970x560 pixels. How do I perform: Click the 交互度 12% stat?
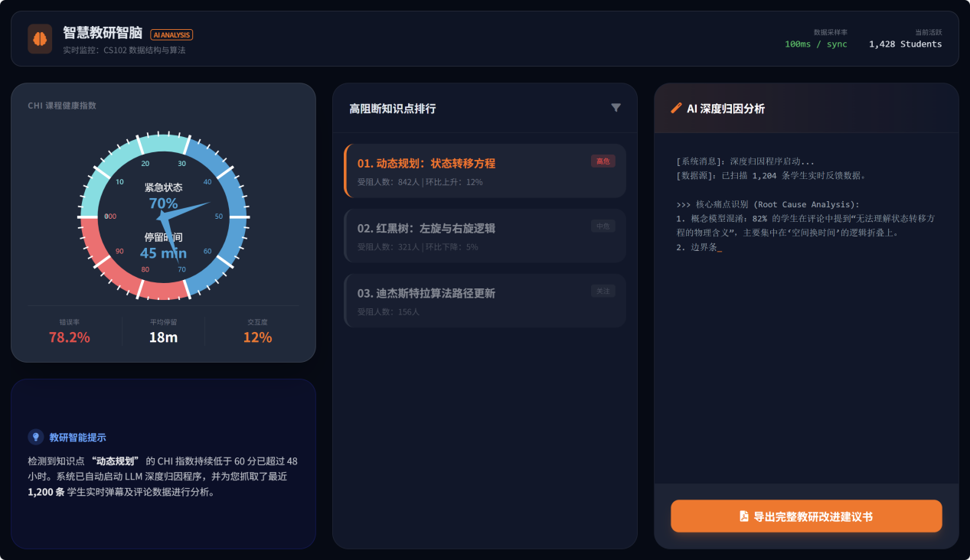[x=257, y=332]
